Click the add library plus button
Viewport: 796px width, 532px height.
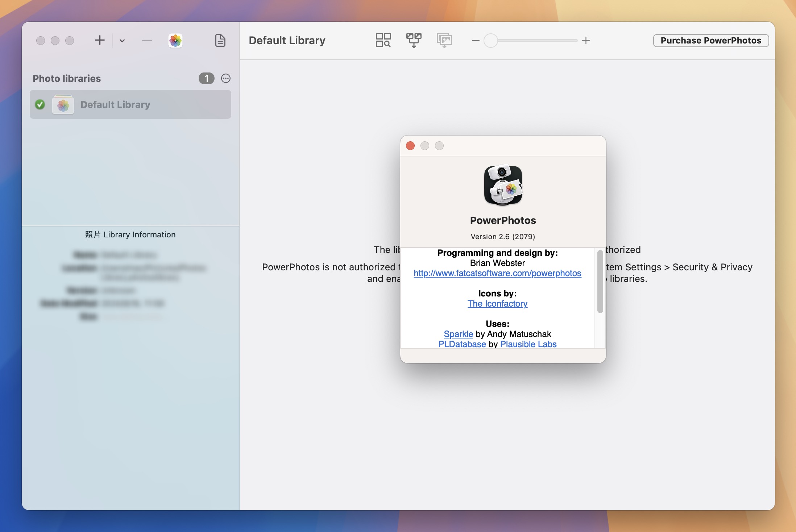click(100, 40)
